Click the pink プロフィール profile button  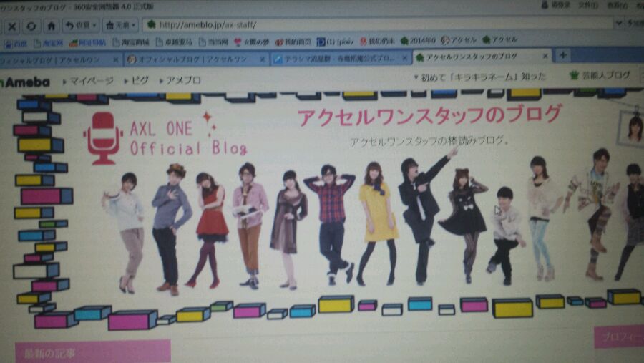click(619, 337)
